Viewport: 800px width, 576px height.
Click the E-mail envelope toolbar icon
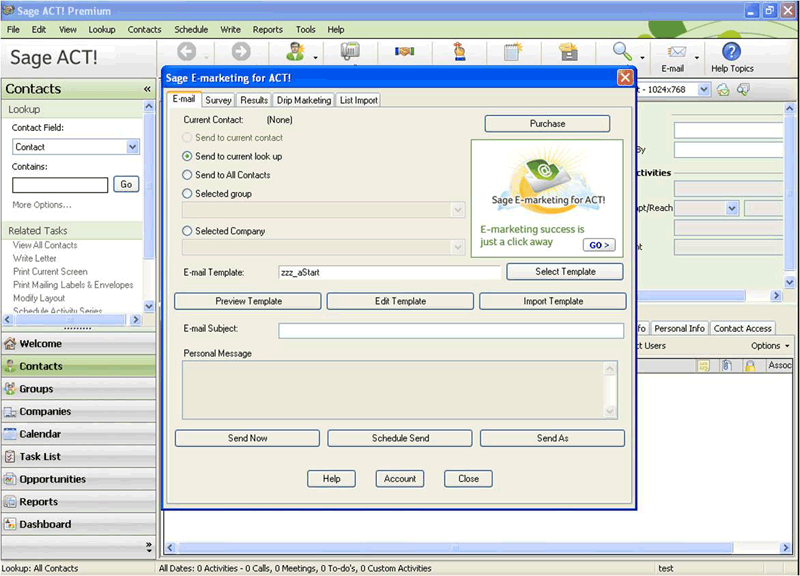(677, 51)
